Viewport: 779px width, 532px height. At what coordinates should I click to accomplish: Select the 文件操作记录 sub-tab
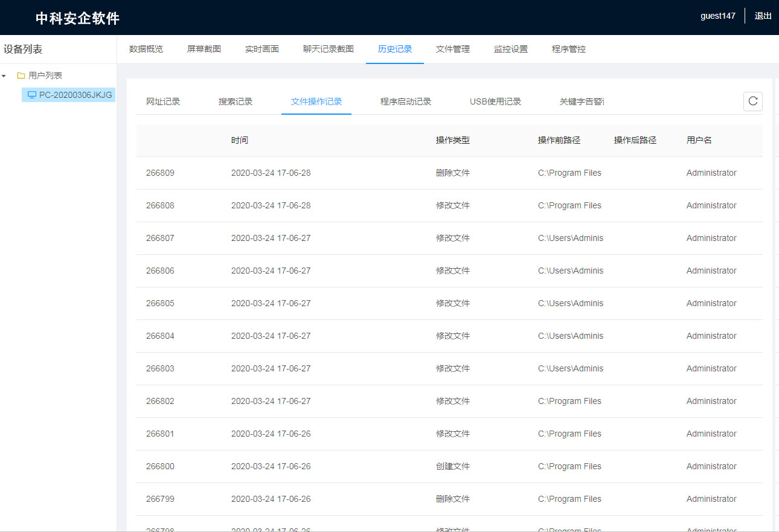tap(316, 101)
